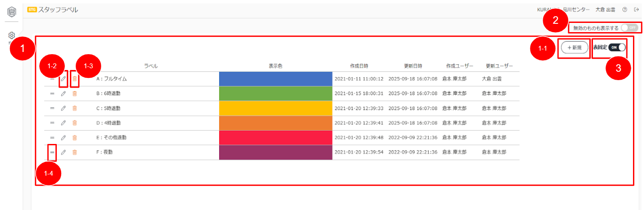The width and height of the screenshot is (644, 210).
Task: Click the 表示色 column header
Action: (276, 66)
